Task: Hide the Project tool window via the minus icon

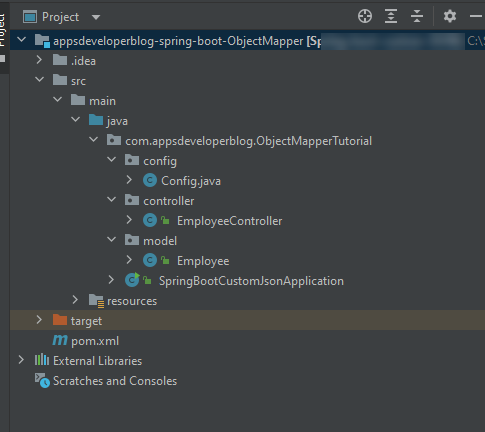Action: [x=476, y=16]
